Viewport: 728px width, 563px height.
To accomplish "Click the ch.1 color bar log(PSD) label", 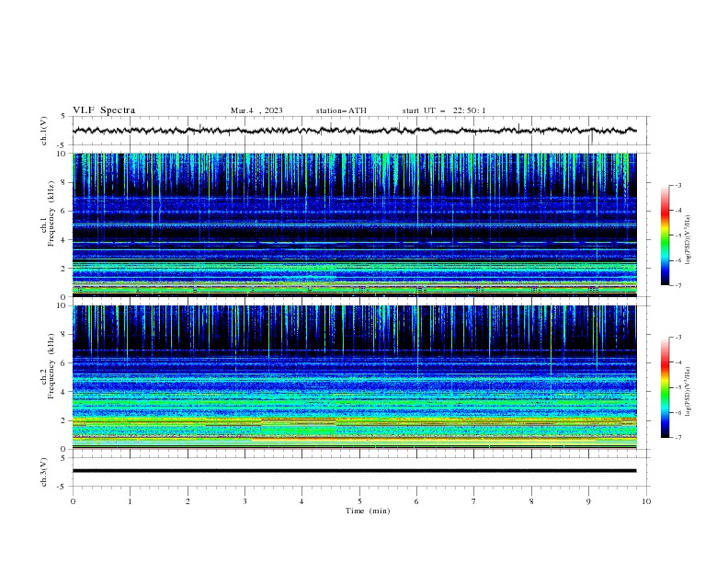I will pos(688,240).
